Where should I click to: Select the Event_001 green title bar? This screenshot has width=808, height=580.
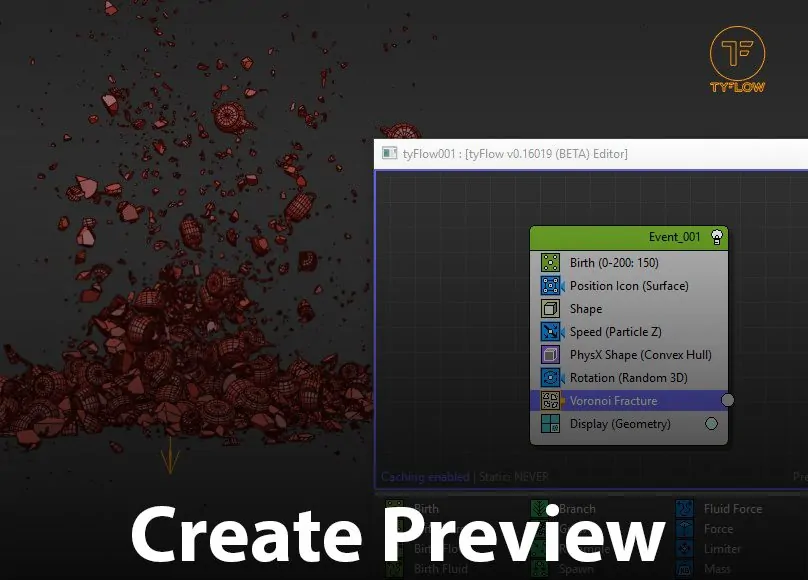pos(620,237)
